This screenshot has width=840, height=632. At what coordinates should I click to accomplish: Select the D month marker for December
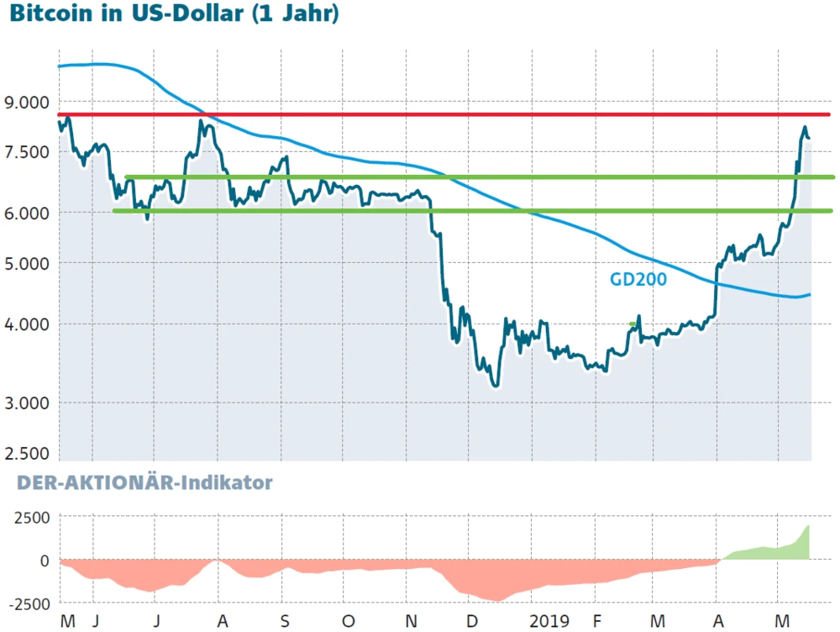coord(473,621)
